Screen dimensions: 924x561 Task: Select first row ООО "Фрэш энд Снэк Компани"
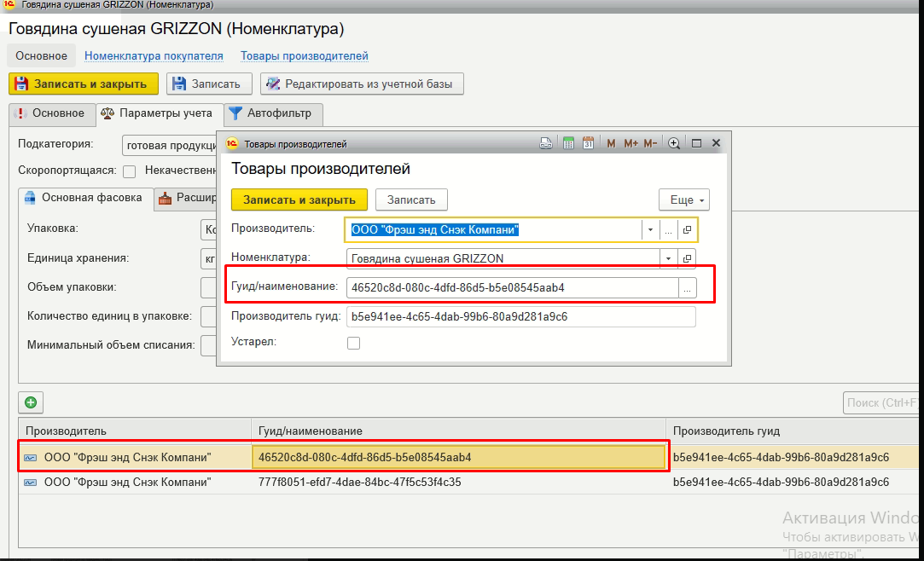point(135,457)
